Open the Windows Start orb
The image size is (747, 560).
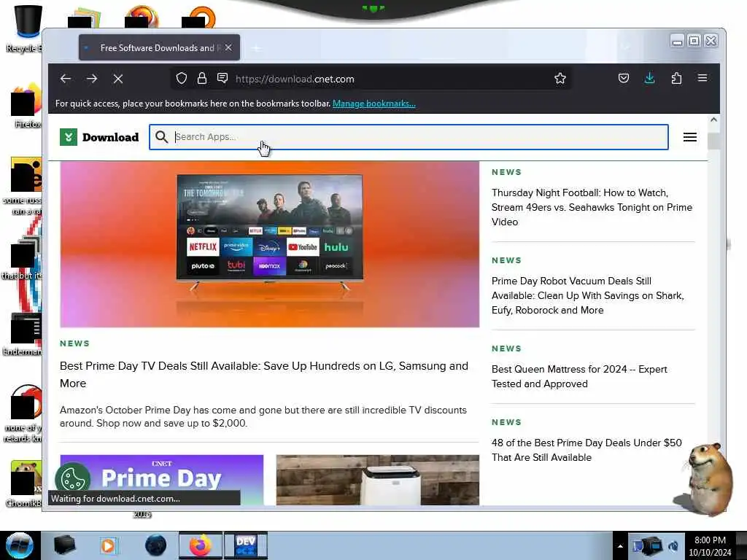coord(20,545)
